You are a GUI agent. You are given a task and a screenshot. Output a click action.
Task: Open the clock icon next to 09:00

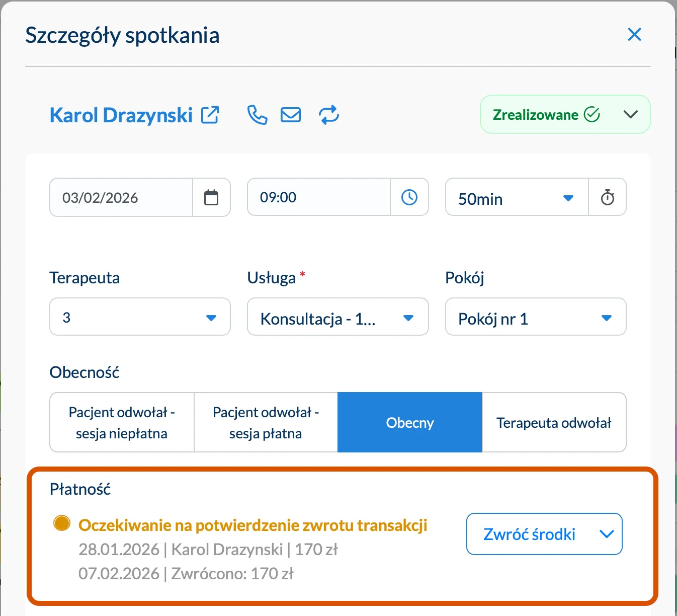click(x=409, y=197)
